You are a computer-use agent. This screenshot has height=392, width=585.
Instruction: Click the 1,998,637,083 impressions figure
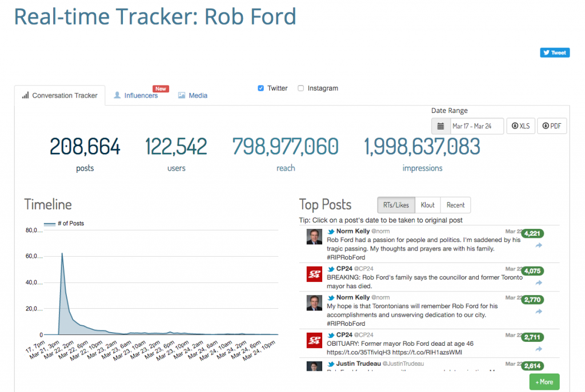click(x=422, y=147)
